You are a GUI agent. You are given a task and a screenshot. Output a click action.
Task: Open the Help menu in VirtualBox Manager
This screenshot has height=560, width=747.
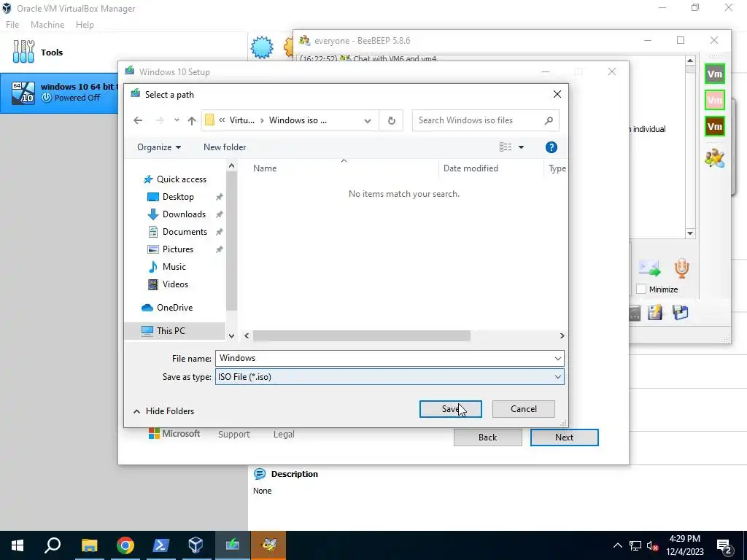85,25
